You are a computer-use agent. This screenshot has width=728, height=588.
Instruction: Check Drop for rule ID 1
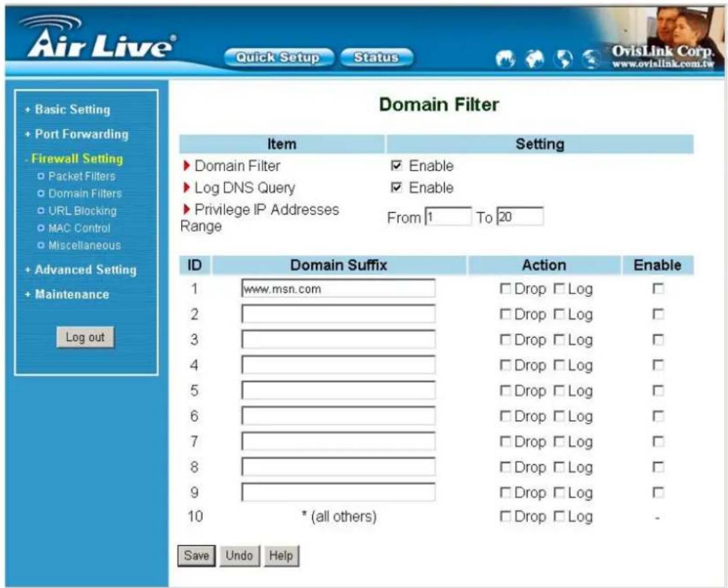tap(505, 289)
